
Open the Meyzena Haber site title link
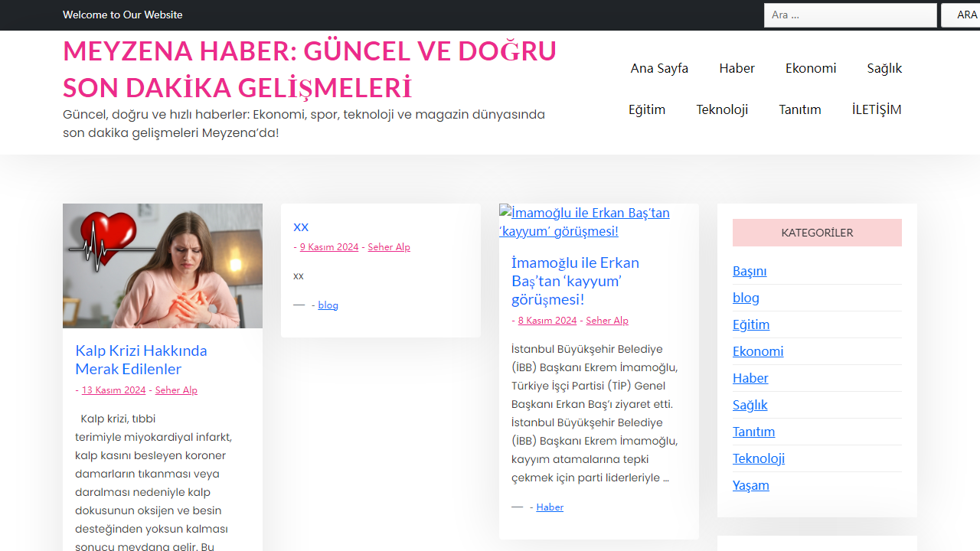coord(309,68)
